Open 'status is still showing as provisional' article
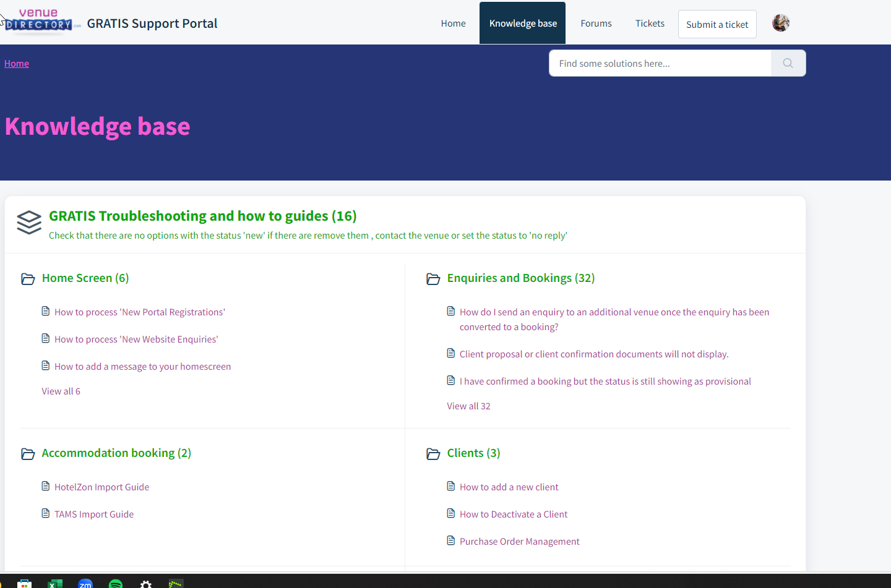The width and height of the screenshot is (891, 588). pos(605,381)
